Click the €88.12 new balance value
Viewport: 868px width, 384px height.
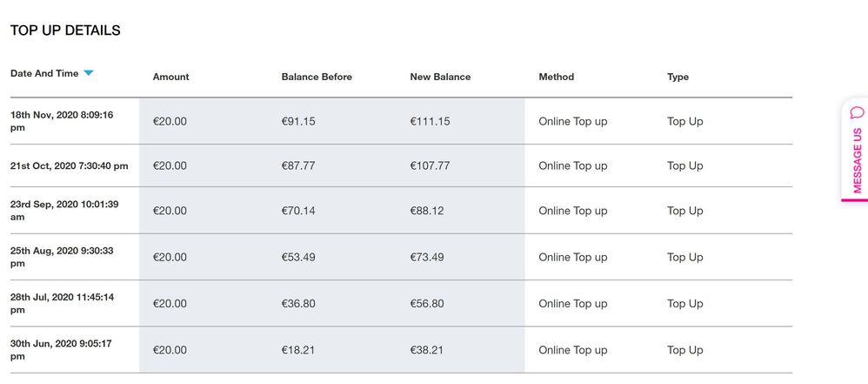pos(427,211)
